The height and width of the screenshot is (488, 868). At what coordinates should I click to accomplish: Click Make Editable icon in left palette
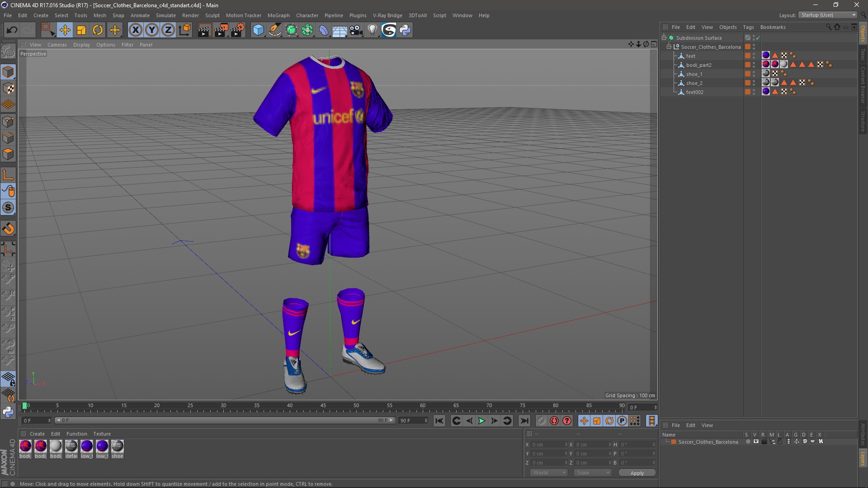click(x=8, y=52)
